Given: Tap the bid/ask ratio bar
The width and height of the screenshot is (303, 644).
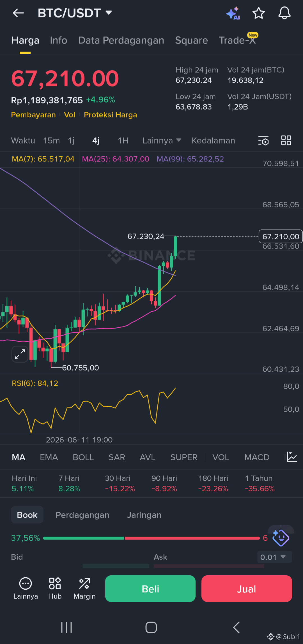Looking at the screenshot, I should tap(151, 538).
